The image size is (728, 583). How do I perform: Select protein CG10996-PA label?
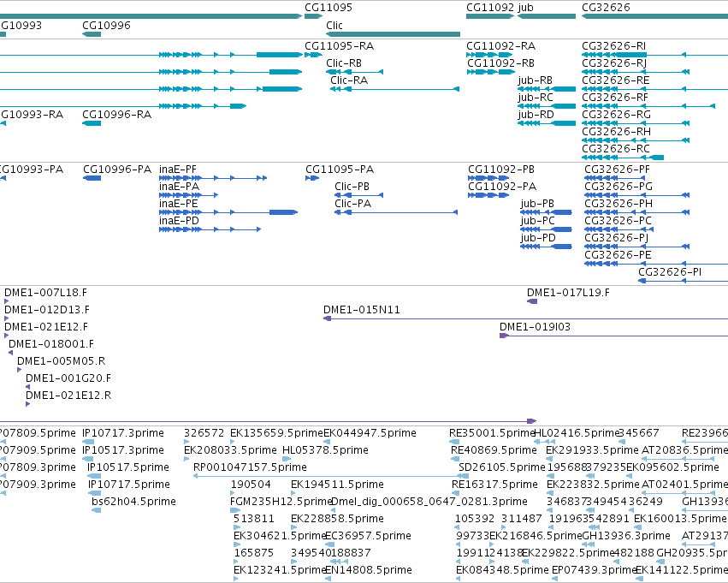click(x=117, y=170)
